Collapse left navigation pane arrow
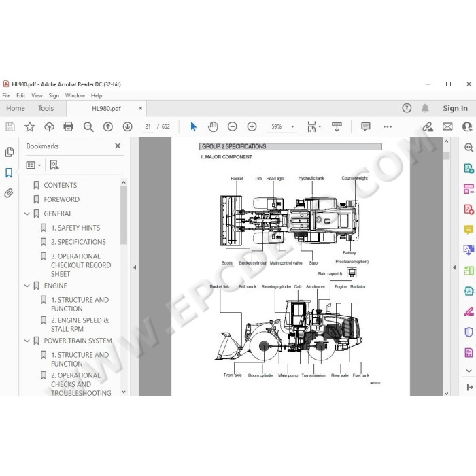The width and height of the screenshot is (476, 476). (135, 267)
